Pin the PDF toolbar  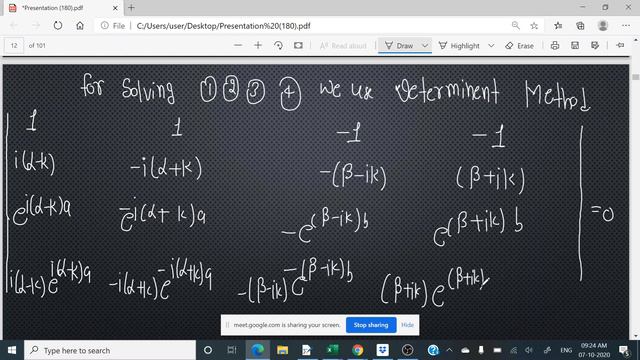point(620,46)
